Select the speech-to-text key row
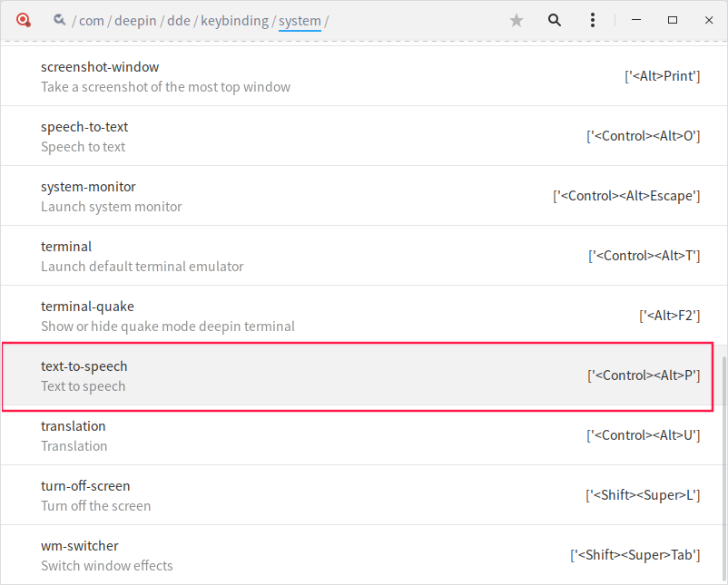The width and height of the screenshot is (728, 585). (x=363, y=136)
